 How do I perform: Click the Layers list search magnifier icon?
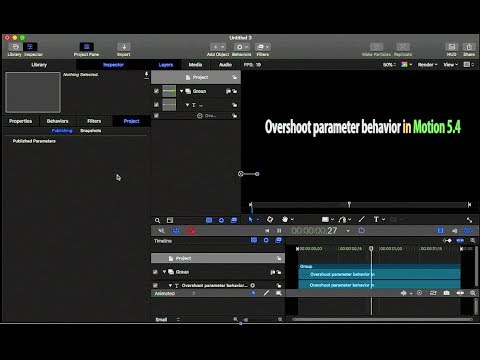click(157, 220)
